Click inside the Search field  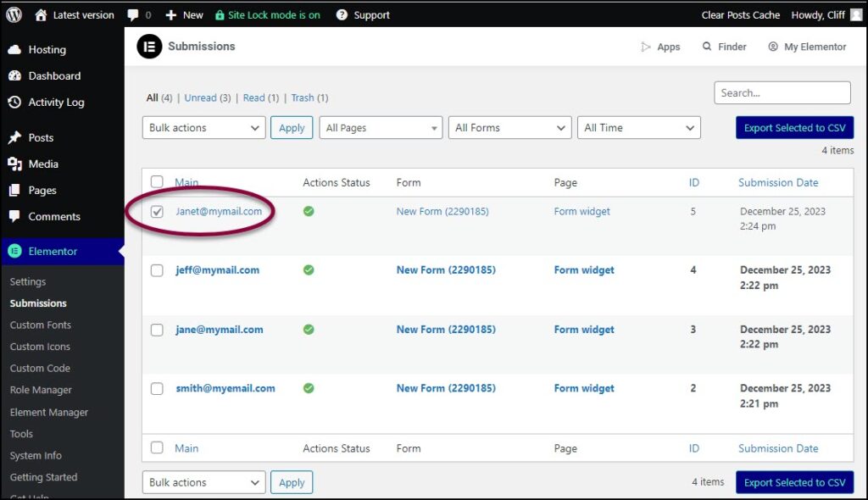coord(782,92)
